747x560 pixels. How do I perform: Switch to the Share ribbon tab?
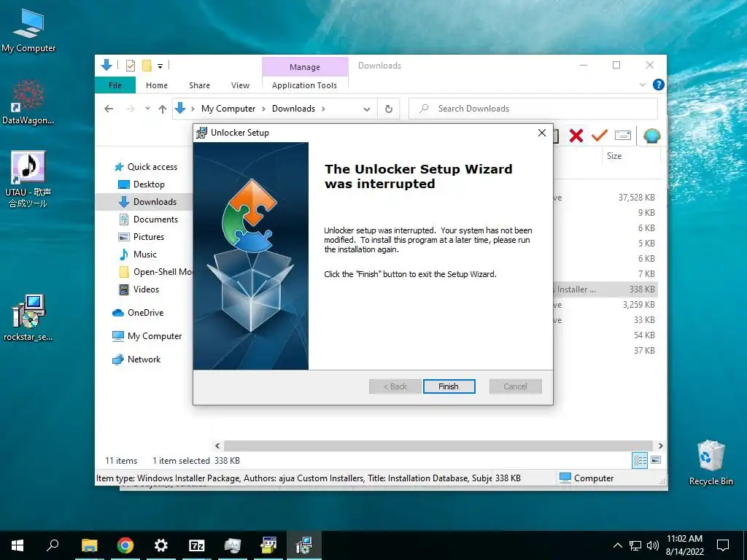point(199,85)
